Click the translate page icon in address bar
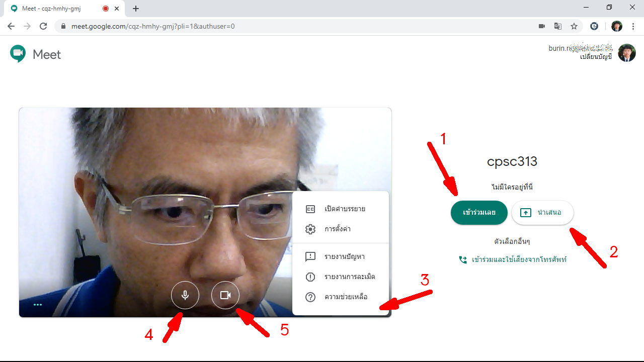Screen dimensions: 644x362 pos(558,26)
